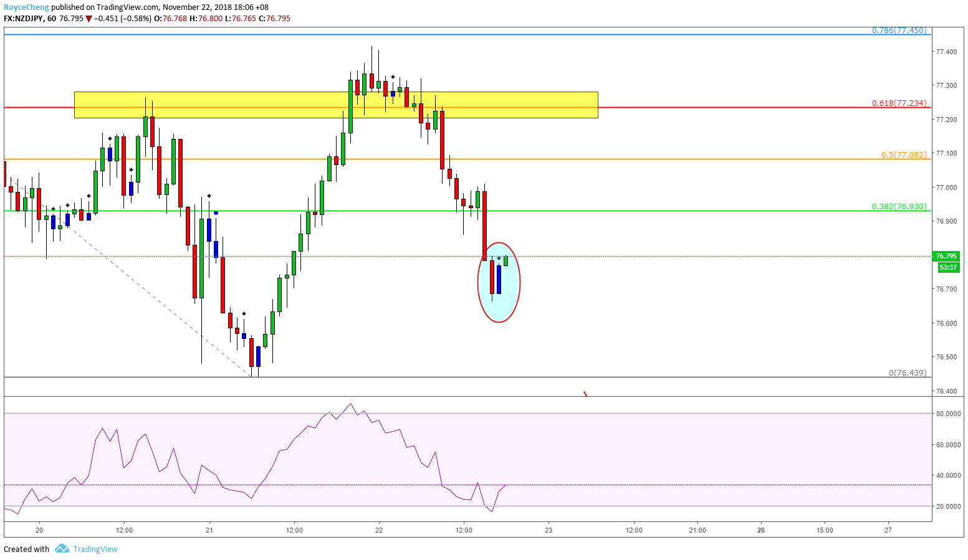Viewport: 968px width, 560px height.
Task: Open the RoyceCheng author link
Action: click(x=26, y=7)
